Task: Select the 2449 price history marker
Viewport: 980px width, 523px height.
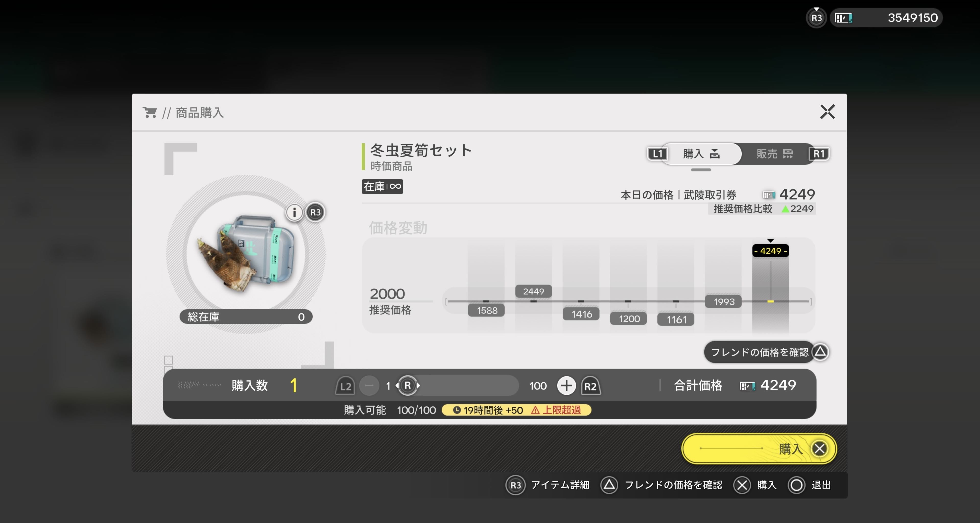Action: pyautogui.click(x=533, y=291)
